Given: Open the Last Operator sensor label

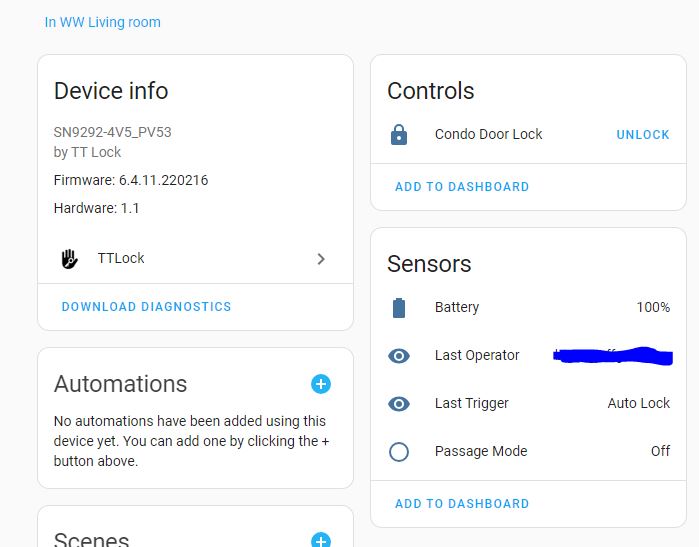Looking at the screenshot, I should click(x=477, y=355).
